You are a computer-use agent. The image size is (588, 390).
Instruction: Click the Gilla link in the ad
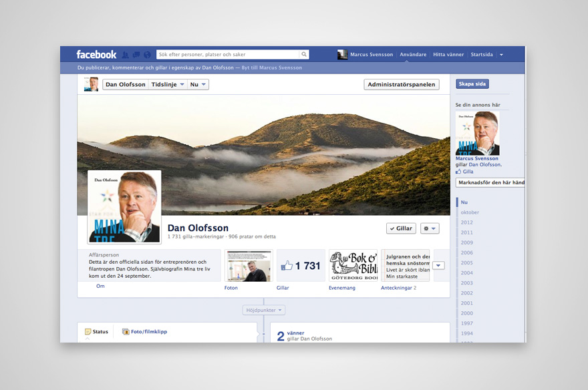pos(468,172)
